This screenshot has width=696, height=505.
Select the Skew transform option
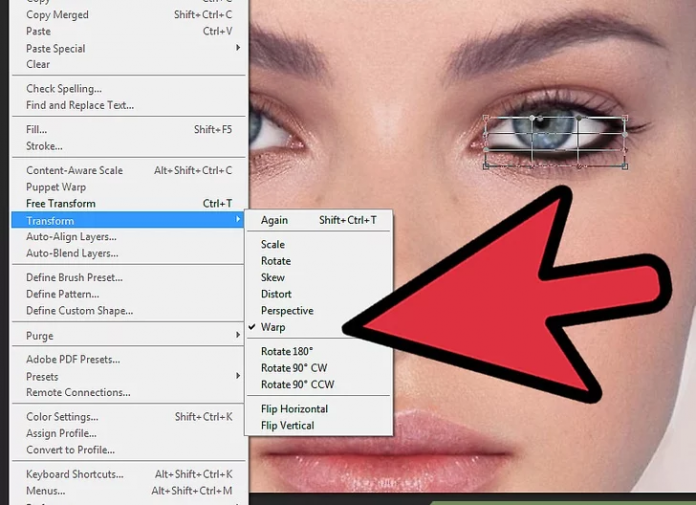[273, 278]
